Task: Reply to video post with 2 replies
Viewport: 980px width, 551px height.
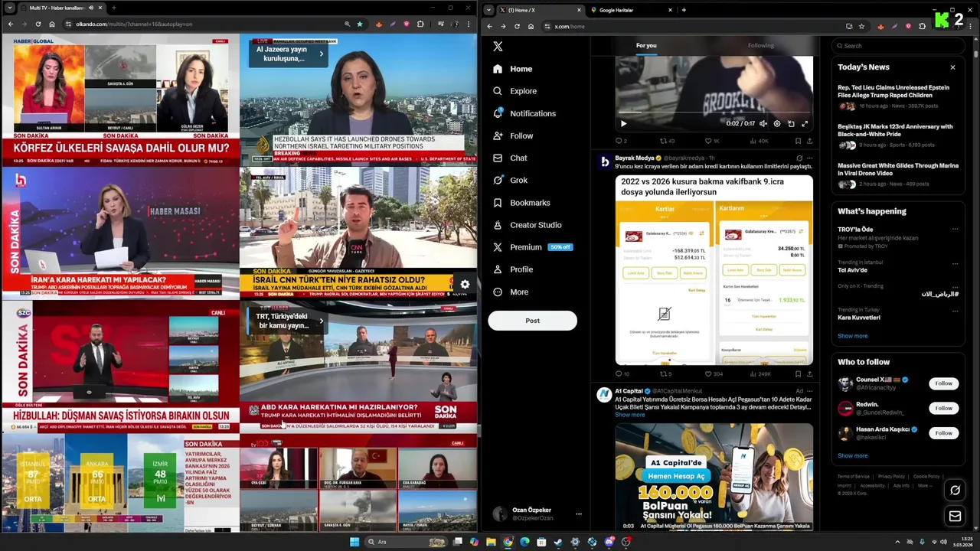Action: point(621,141)
